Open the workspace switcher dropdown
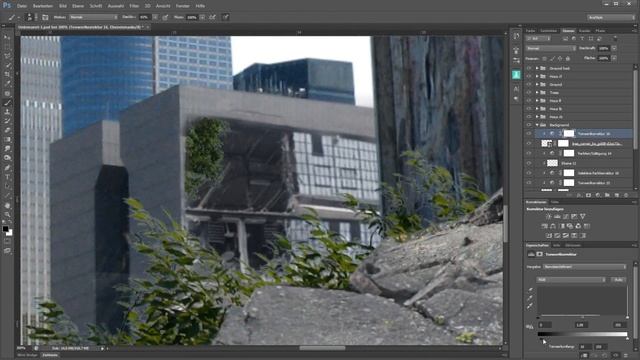Viewport: 640px width, 360px height. (x=611, y=17)
